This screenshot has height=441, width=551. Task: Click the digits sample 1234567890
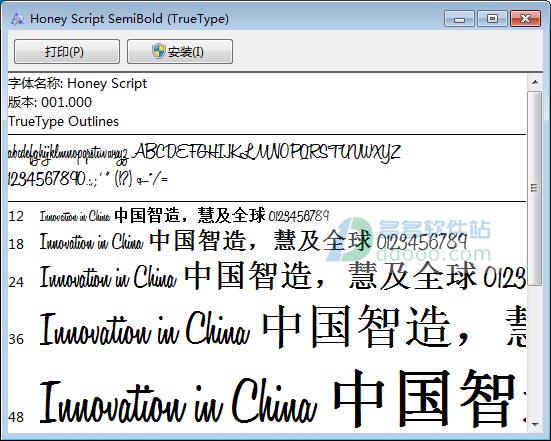point(46,179)
